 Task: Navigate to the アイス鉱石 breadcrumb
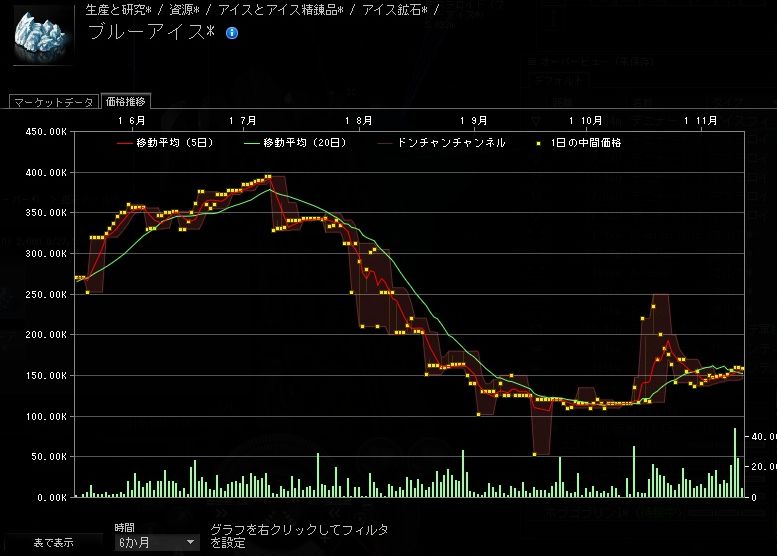[395, 9]
